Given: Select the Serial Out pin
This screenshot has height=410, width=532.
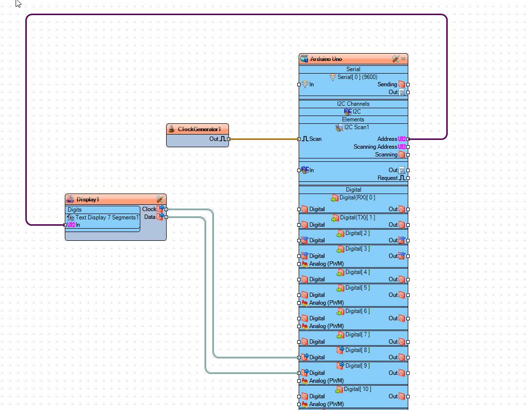Looking at the screenshot, I should pyautogui.click(x=408, y=92).
